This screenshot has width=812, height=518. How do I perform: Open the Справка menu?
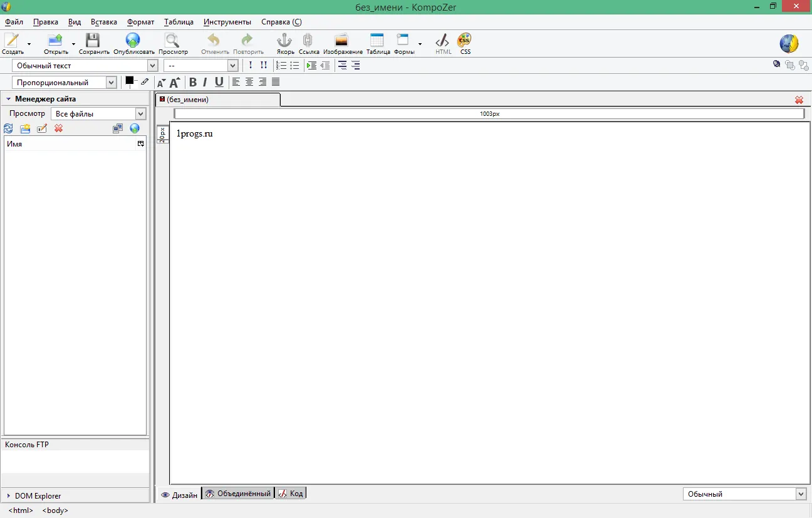[x=281, y=22]
